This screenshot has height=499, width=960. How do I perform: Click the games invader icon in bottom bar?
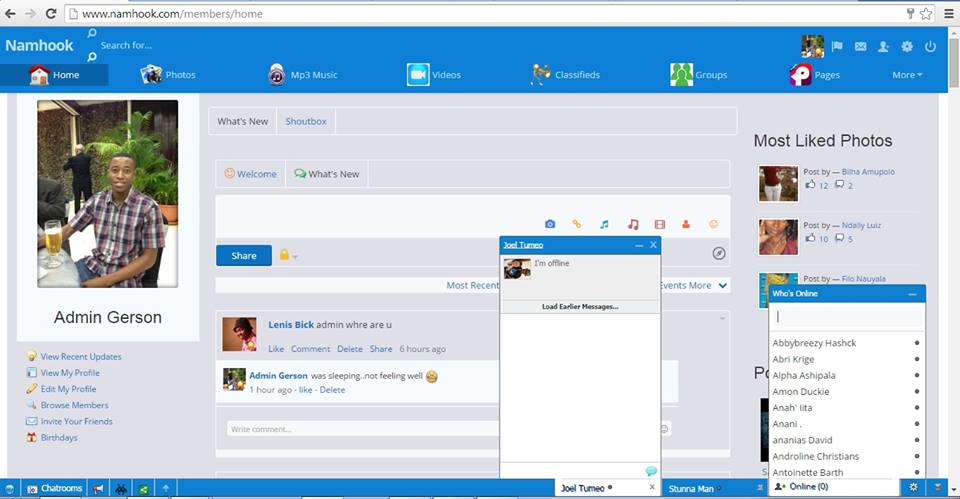121,489
